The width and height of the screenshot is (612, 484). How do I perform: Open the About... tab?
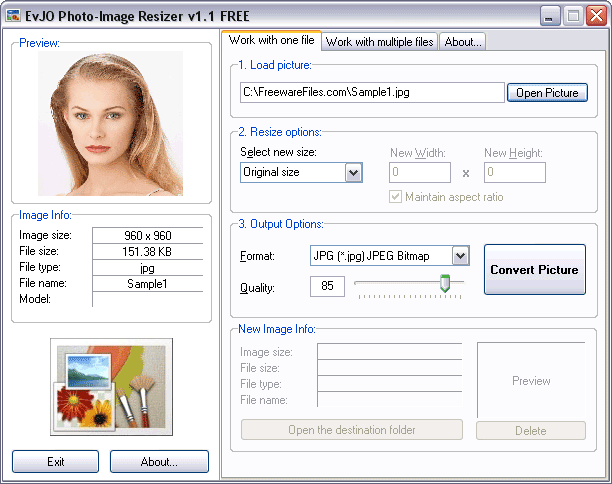[462, 42]
